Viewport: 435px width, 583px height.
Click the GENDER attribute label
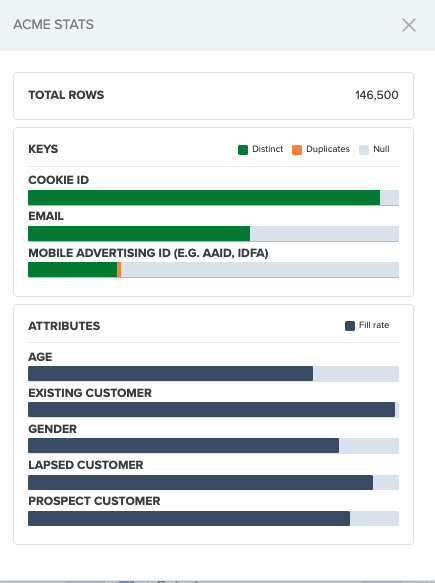[52, 429]
